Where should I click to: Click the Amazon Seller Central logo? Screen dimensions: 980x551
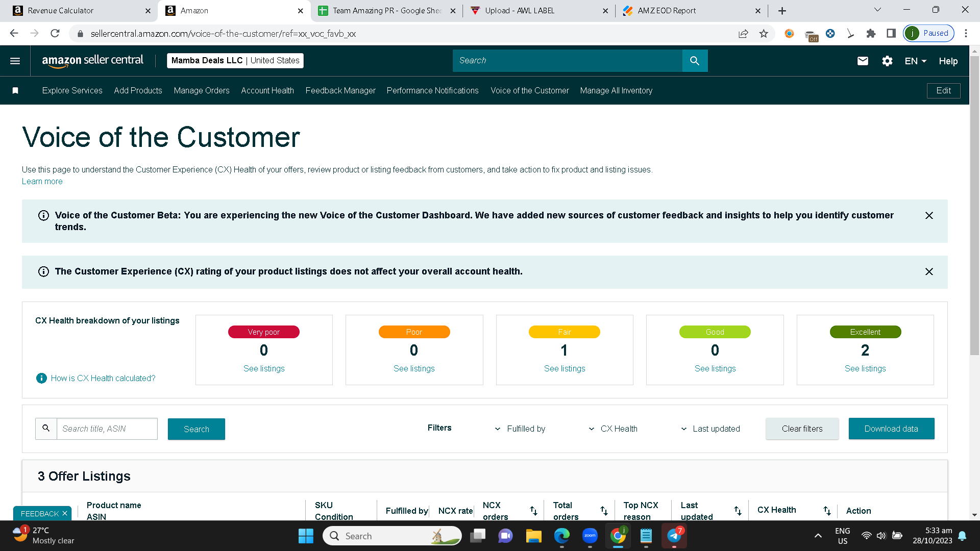[93, 61]
